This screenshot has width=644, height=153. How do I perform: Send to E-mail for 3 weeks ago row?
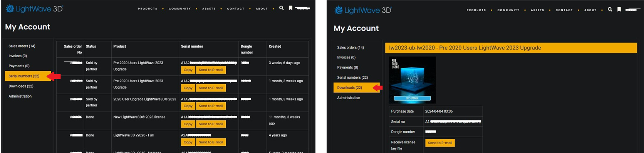pyautogui.click(x=211, y=70)
